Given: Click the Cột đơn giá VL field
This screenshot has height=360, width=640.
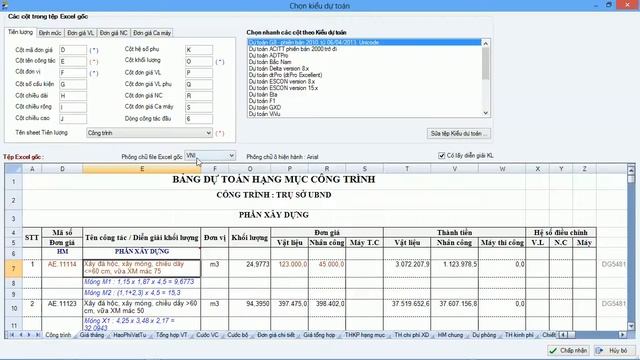Looking at the screenshot, I should pos(199,73).
